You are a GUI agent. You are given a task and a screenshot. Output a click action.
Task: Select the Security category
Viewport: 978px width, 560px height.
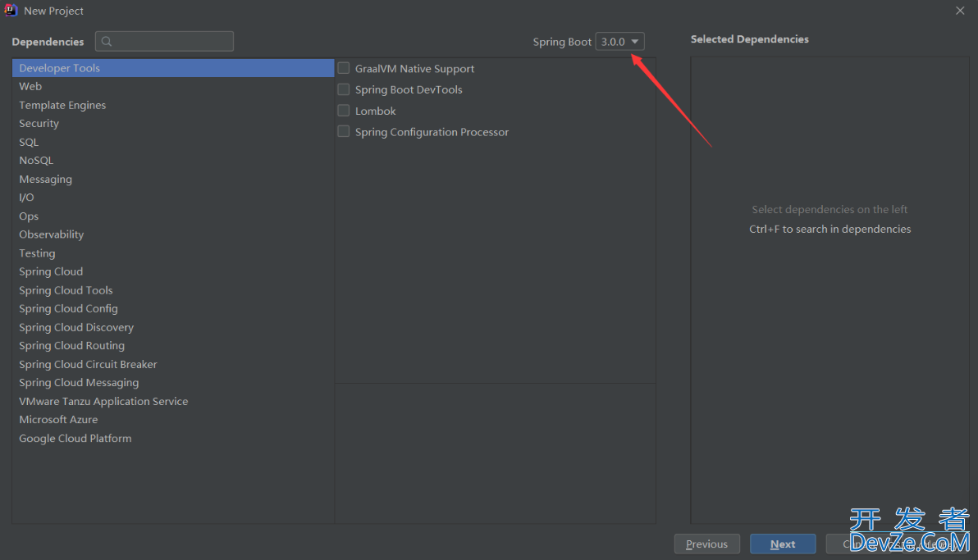coord(173,124)
